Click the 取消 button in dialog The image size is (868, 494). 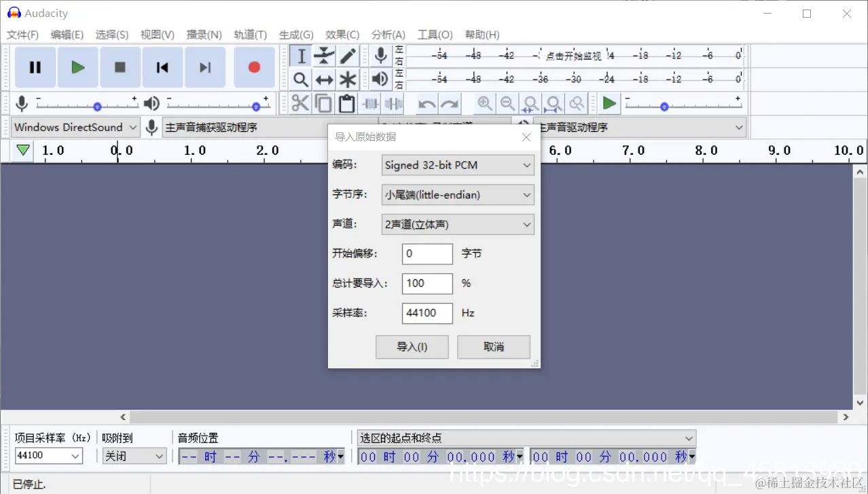pos(494,347)
